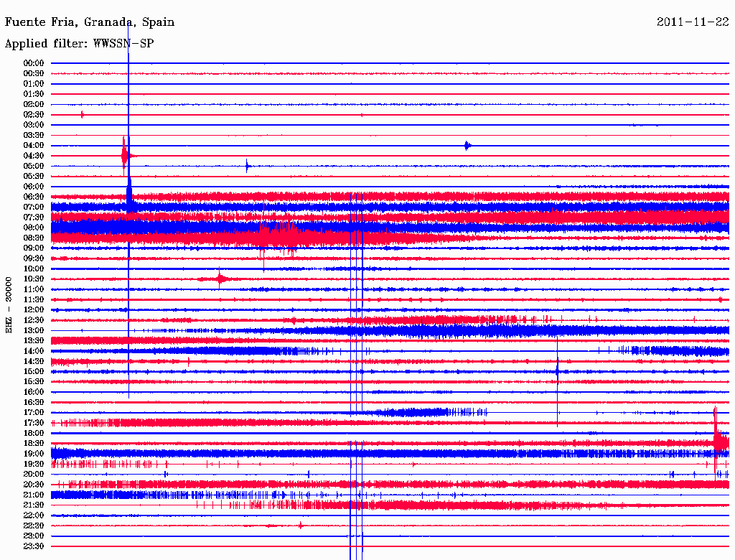Select the 02:30 time label
Image resolution: width=735 pixels, height=560 pixels.
(x=34, y=114)
